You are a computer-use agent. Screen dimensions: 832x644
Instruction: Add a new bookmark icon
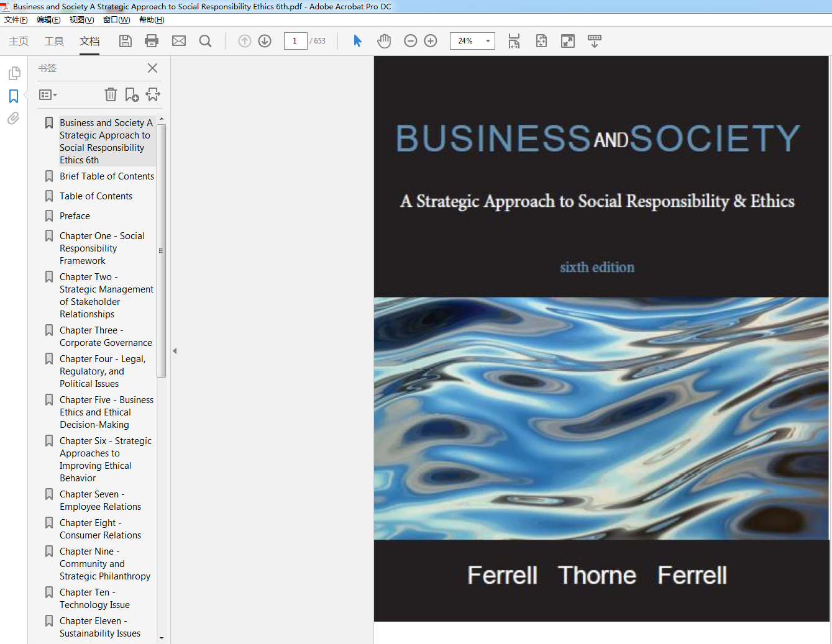(x=132, y=94)
